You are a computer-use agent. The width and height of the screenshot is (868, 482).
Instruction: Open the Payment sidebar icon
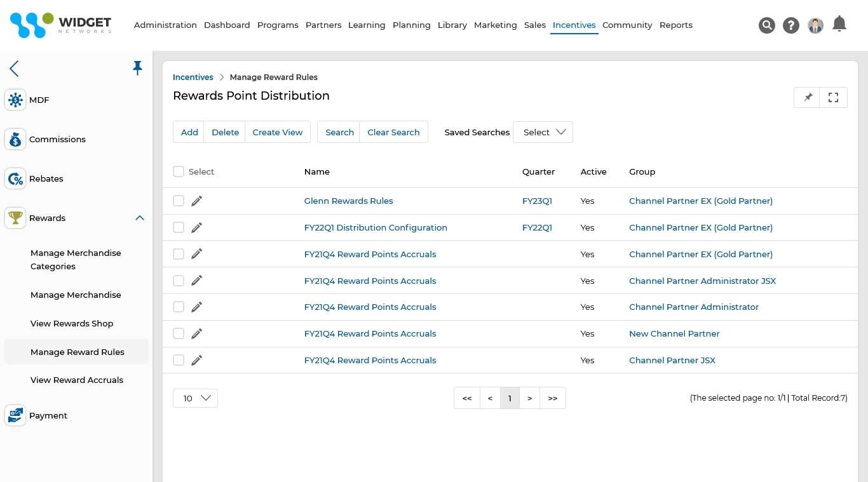15,415
